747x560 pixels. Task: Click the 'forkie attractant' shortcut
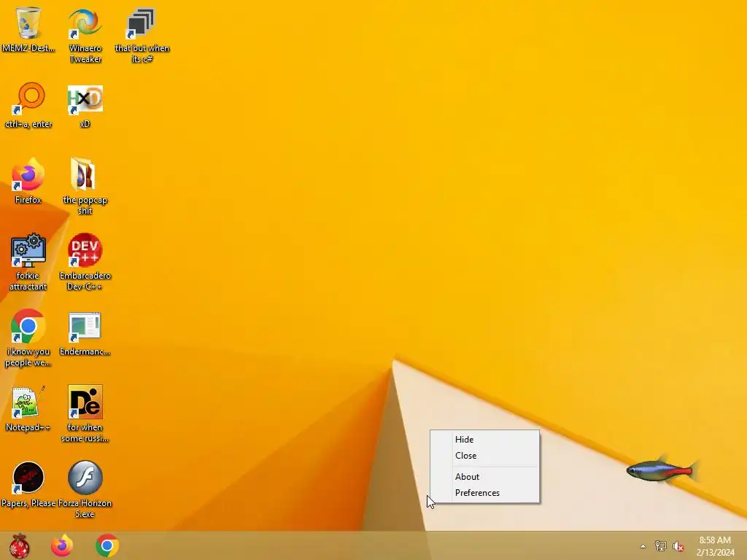point(28,262)
